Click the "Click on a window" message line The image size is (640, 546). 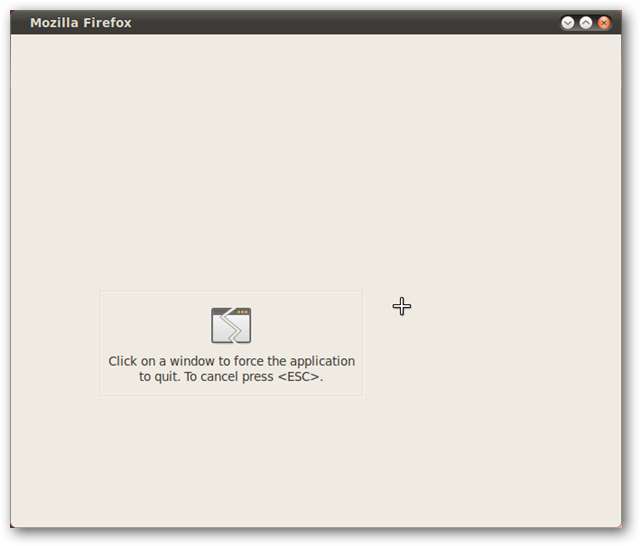pos(231,361)
